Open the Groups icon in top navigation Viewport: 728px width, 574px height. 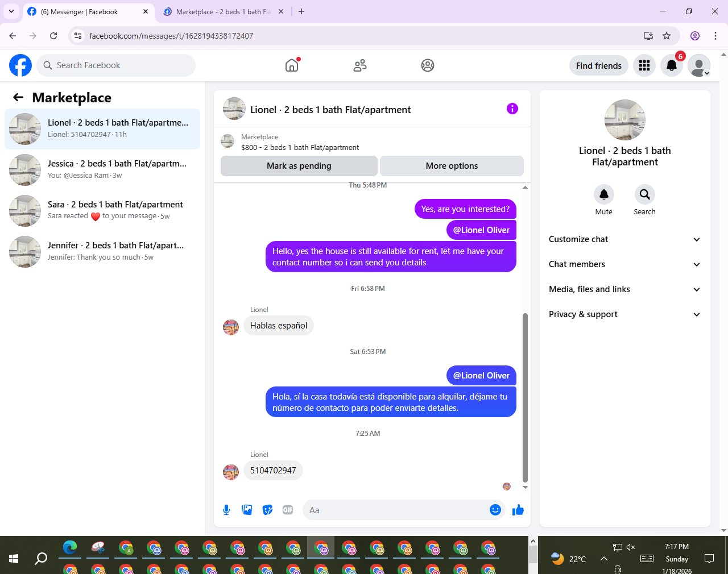click(x=428, y=65)
